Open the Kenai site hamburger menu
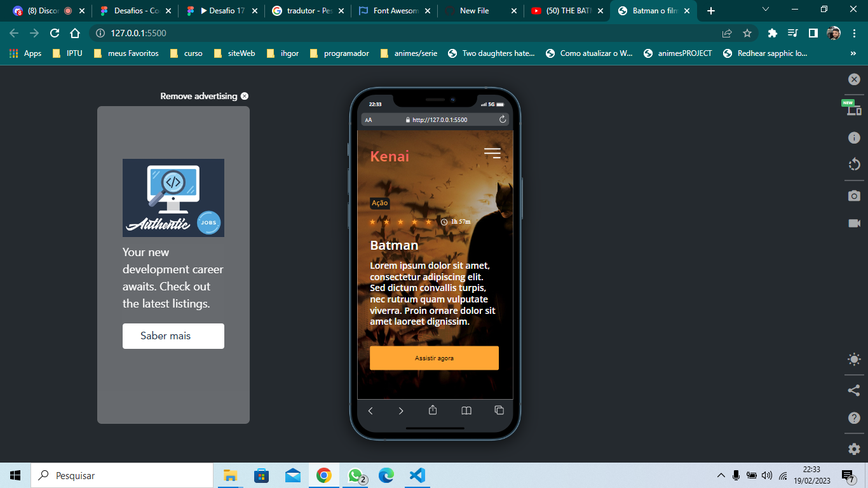The width and height of the screenshot is (868, 488). [x=492, y=152]
